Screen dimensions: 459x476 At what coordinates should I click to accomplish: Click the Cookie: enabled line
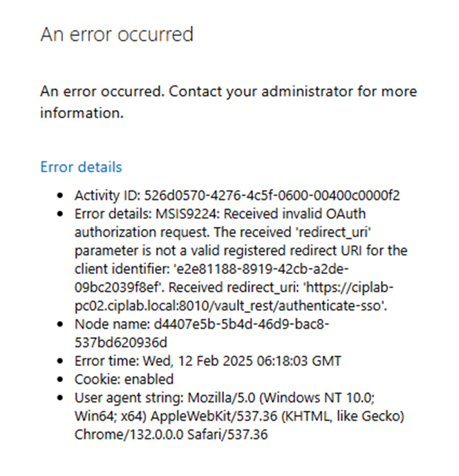pos(124,379)
